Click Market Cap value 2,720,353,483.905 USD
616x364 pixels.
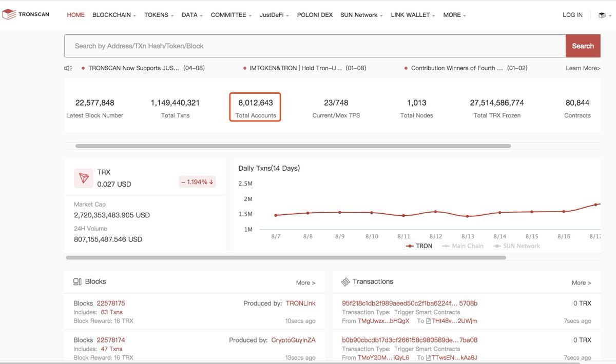pos(112,215)
